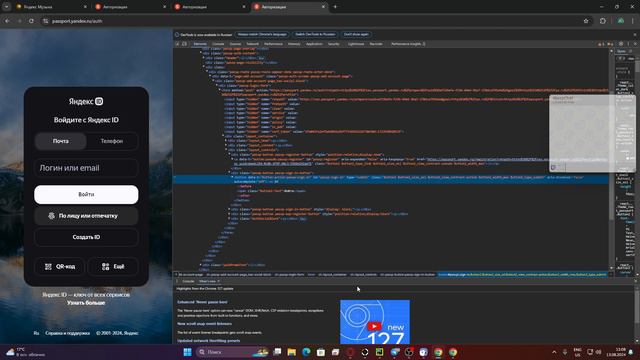Viewport: 640px width, 360px height.
Task: Close the What's new drawer tab
Action: coord(219,281)
